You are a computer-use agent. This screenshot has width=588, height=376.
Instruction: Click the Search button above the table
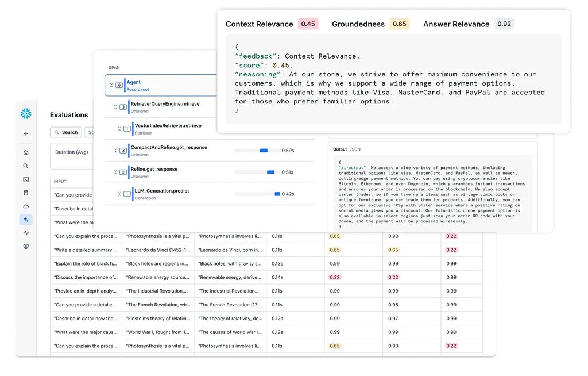click(x=65, y=132)
